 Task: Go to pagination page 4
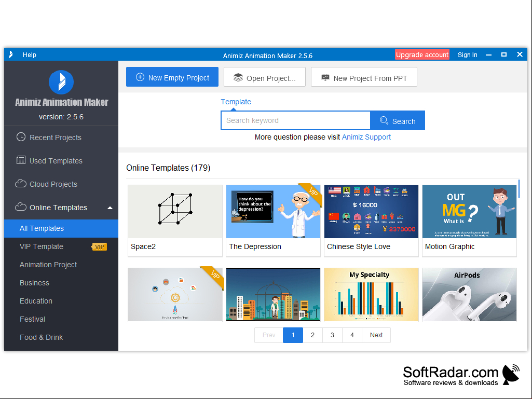(x=352, y=335)
